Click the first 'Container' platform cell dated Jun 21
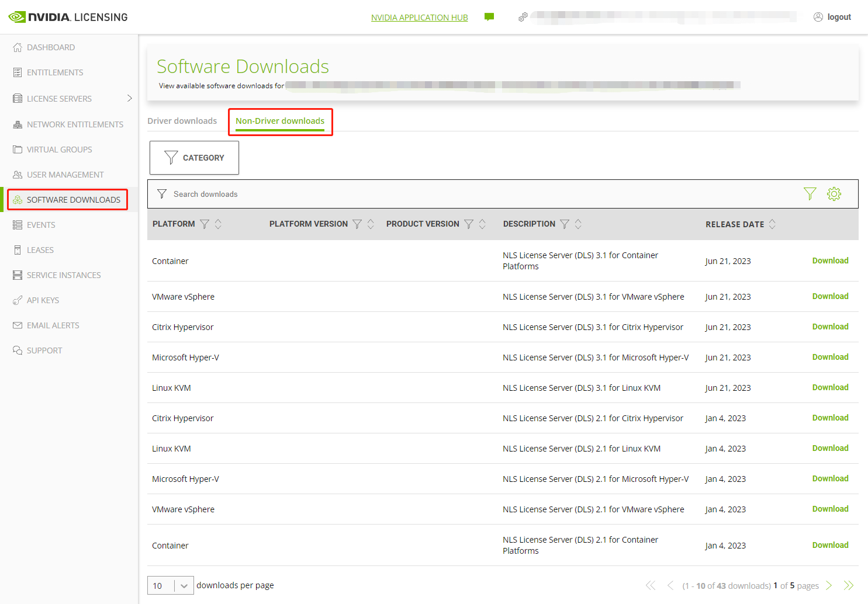This screenshot has width=868, height=604. click(170, 261)
